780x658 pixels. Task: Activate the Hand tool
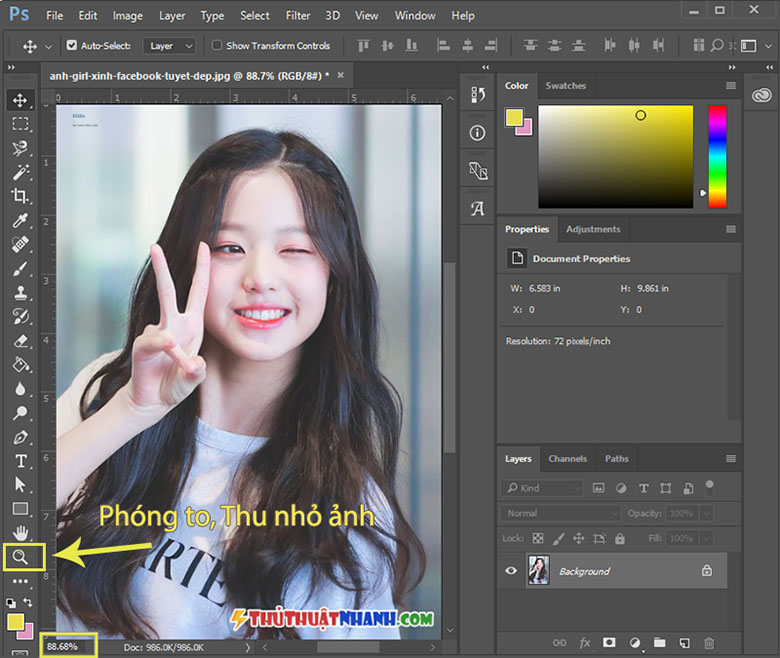20,533
